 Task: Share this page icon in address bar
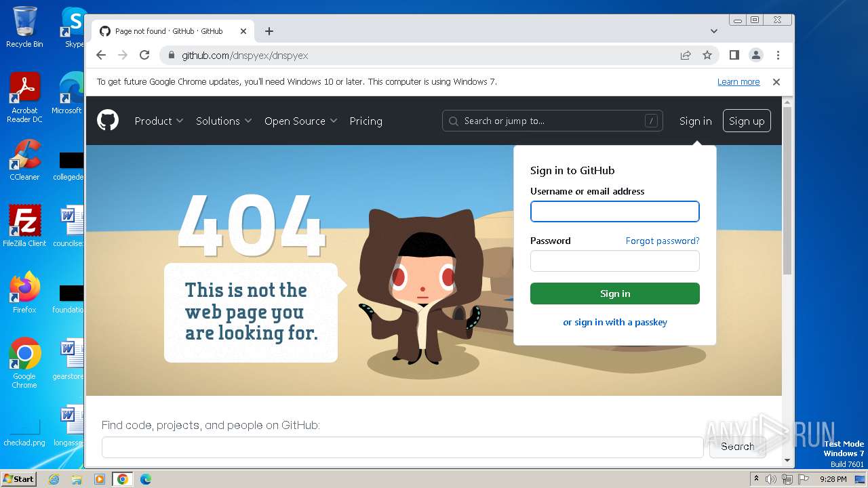686,55
